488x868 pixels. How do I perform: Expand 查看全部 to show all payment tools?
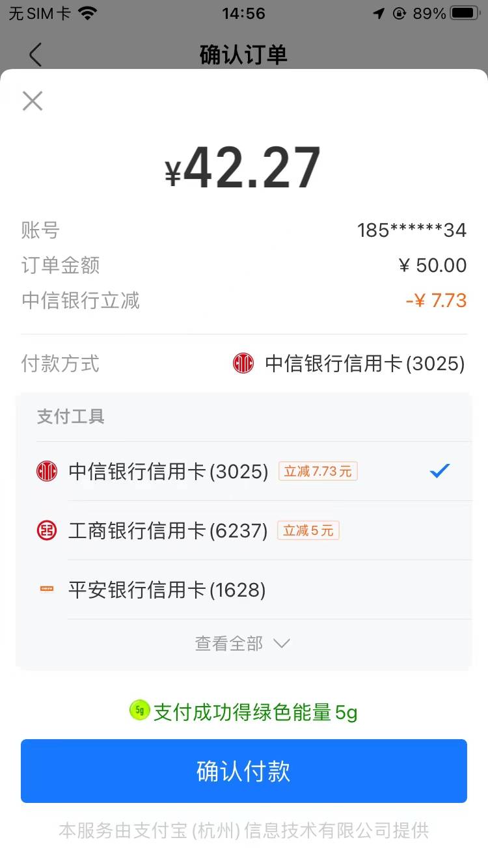(243, 644)
